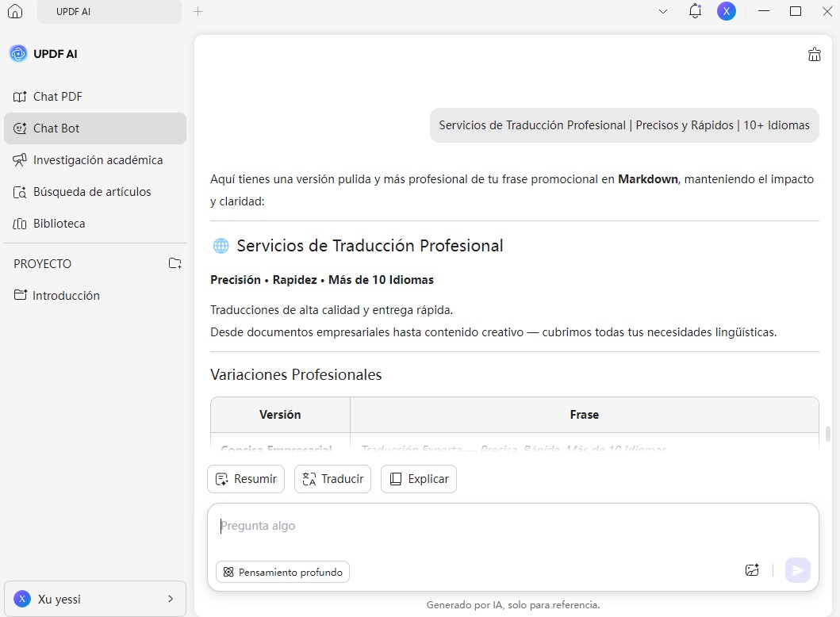This screenshot has width=840, height=617.
Task: Click the send message arrow button
Action: [x=797, y=570]
